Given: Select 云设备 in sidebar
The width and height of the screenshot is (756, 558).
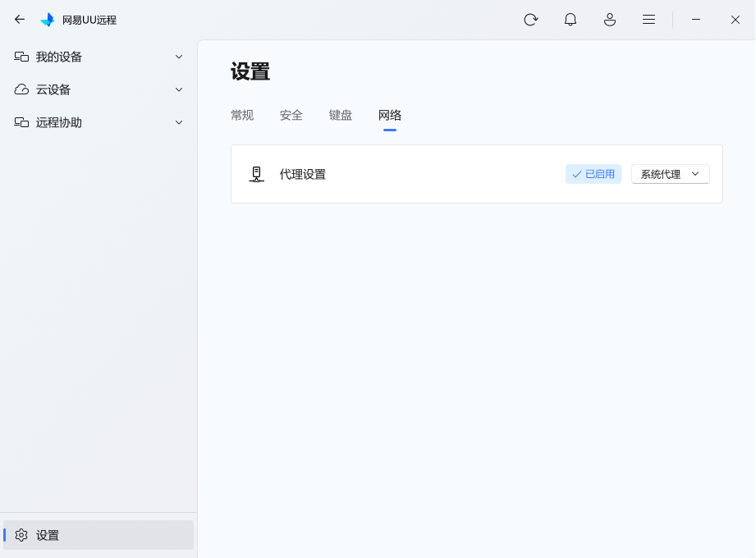Looking at the screenshot, I should click(x=99, y=89).
